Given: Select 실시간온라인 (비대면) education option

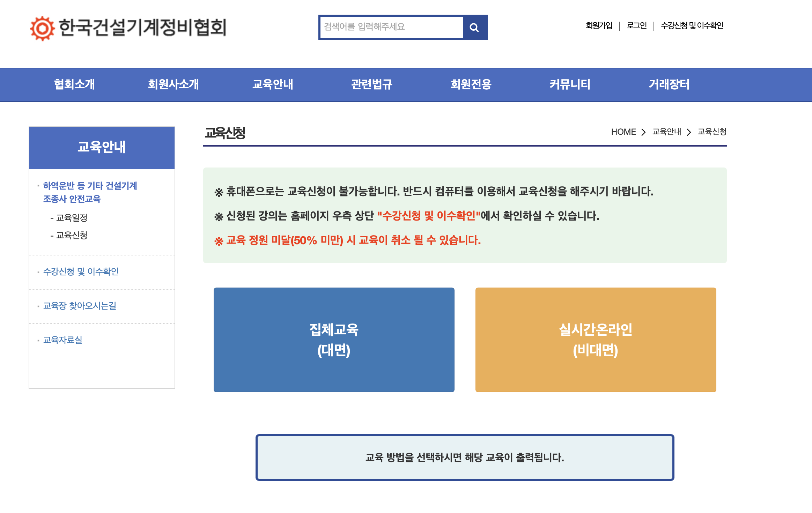Looking at the screenshot, I should pos(596,340).
